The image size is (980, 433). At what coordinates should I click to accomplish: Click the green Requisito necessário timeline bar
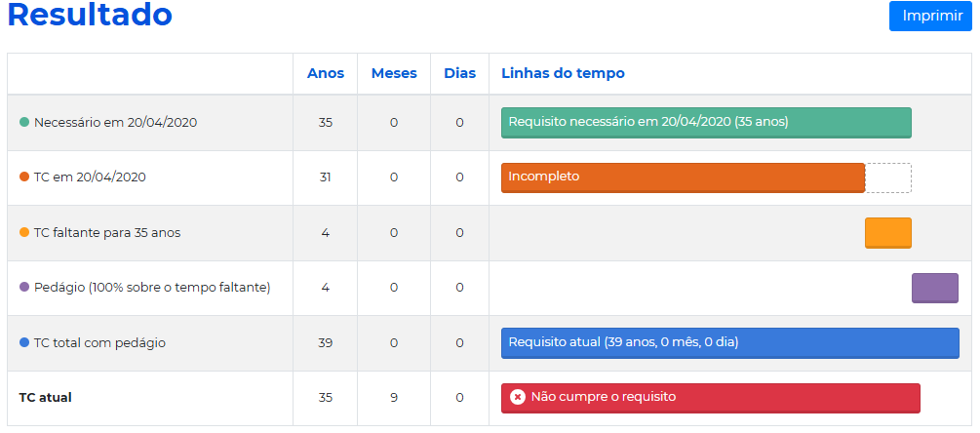706,123
